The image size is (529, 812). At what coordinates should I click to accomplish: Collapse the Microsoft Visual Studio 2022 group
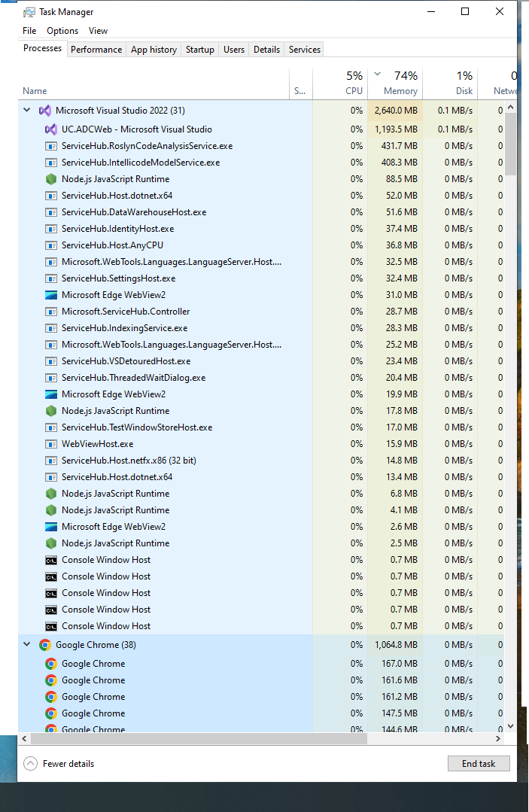click(x=27, y=111)
